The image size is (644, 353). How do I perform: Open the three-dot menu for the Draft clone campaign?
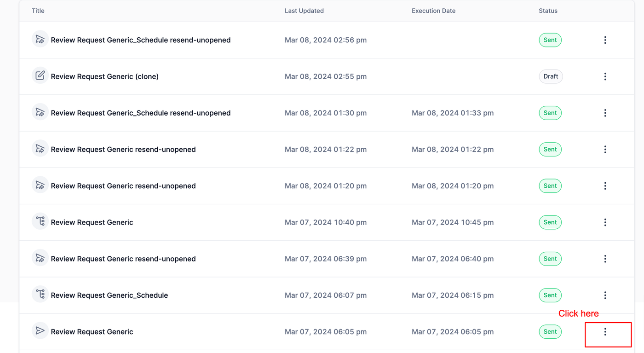tap(605, 76)
